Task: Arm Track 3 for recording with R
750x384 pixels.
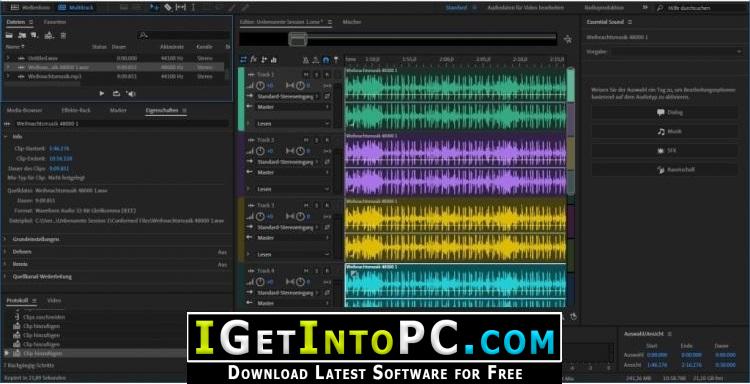Action: point(327,206)
